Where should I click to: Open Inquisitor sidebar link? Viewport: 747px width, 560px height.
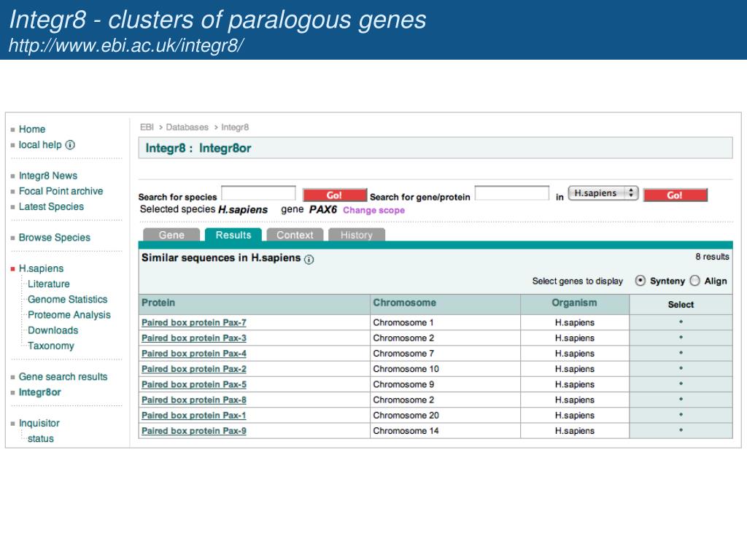pos(39,424)
